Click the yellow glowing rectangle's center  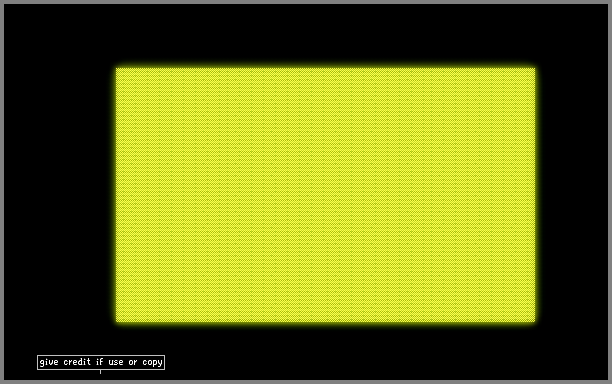coord(326,195)
